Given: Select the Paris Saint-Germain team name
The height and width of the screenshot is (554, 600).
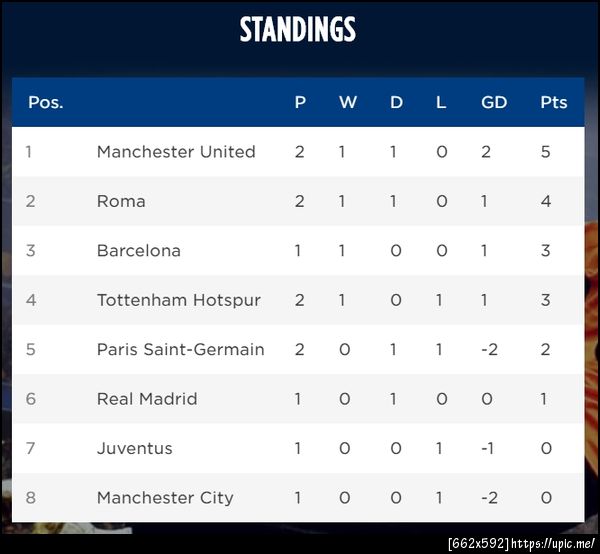Looking at the screenshot, I should 181,349.
